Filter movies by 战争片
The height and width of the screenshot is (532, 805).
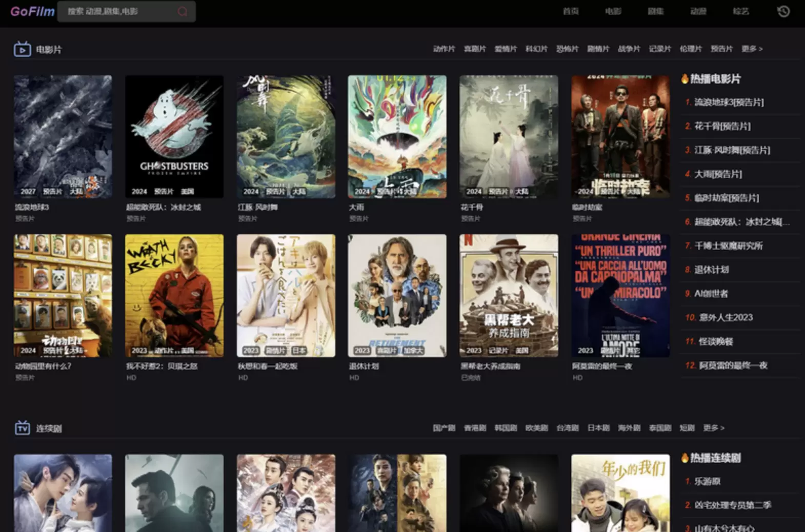tap(629, 49)
